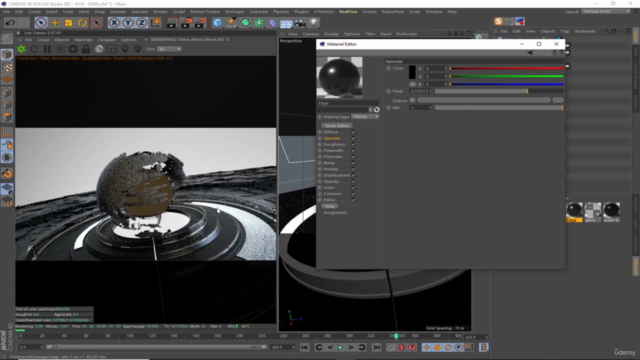Viewport: 640px width, 360px height.
Task: Click on the Float value slider
Action: pyautogui.click(x=499, y=91)
